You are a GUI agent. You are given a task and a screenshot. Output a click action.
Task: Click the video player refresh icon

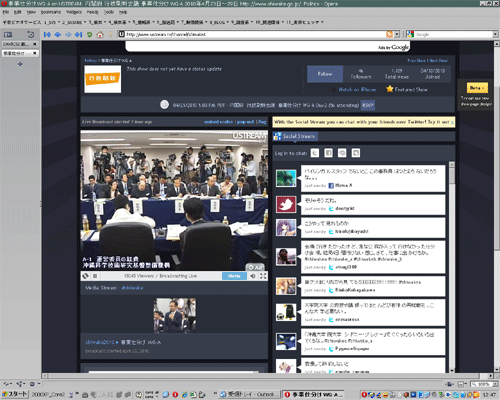tap(86, 276)
